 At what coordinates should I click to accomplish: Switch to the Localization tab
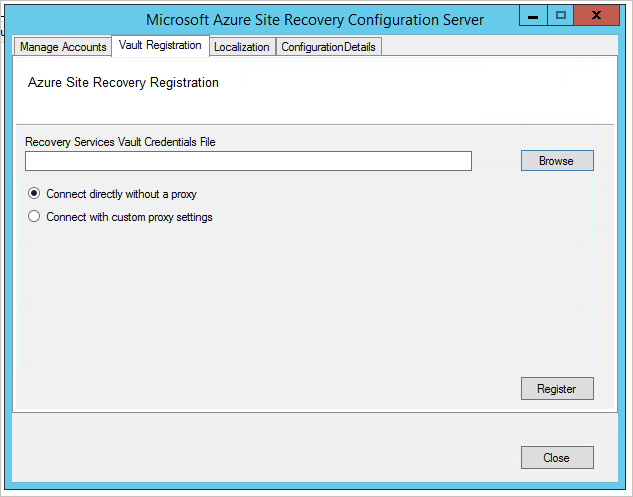tap(242, 47)
